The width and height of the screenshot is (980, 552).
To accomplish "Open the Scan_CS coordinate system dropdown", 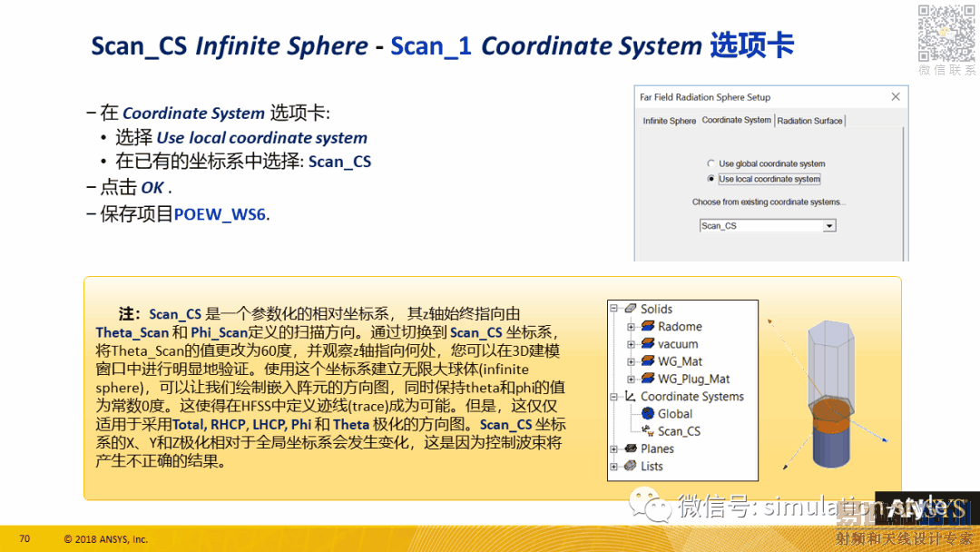I will (x=829, y=226).
